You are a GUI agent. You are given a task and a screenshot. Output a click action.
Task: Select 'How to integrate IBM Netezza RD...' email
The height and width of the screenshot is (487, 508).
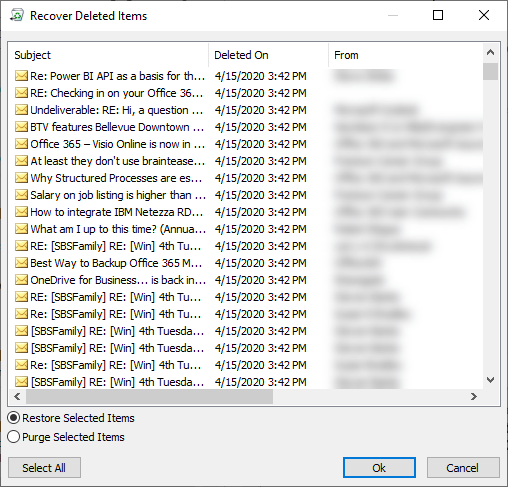117,212
